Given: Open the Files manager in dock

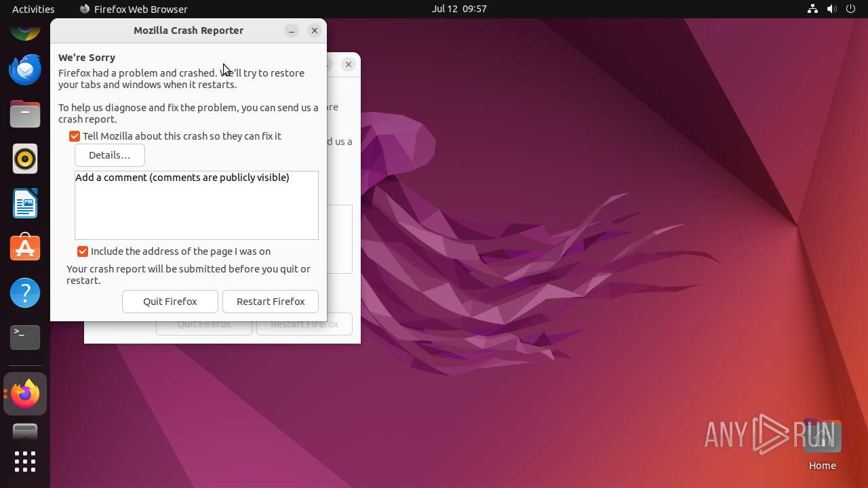Looking at the screenshot, I should click(x=25, y=114).
